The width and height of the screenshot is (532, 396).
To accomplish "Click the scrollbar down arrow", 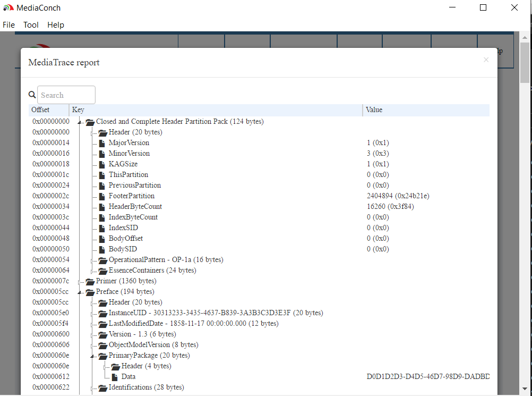I will click(x=525, y=389).
